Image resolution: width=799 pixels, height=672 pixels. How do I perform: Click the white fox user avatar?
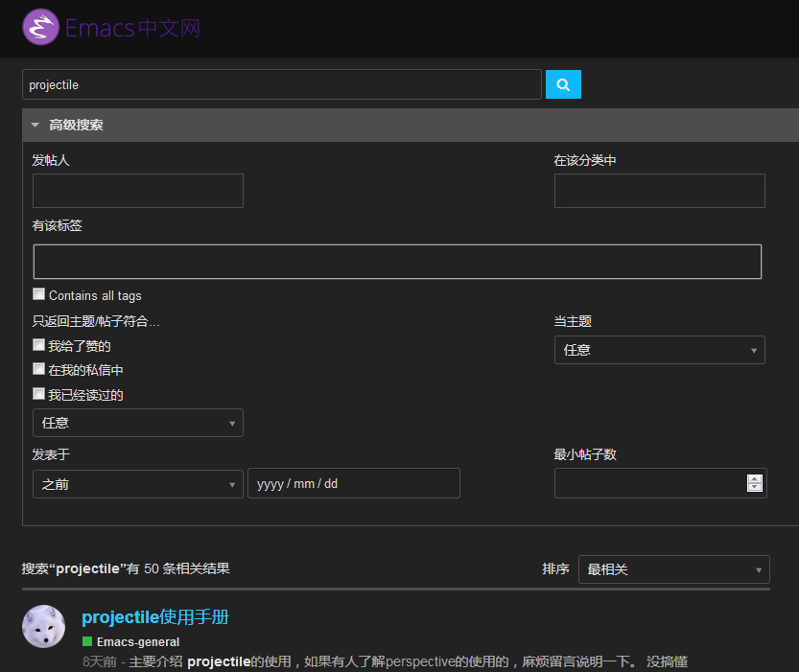click(44, 627)
